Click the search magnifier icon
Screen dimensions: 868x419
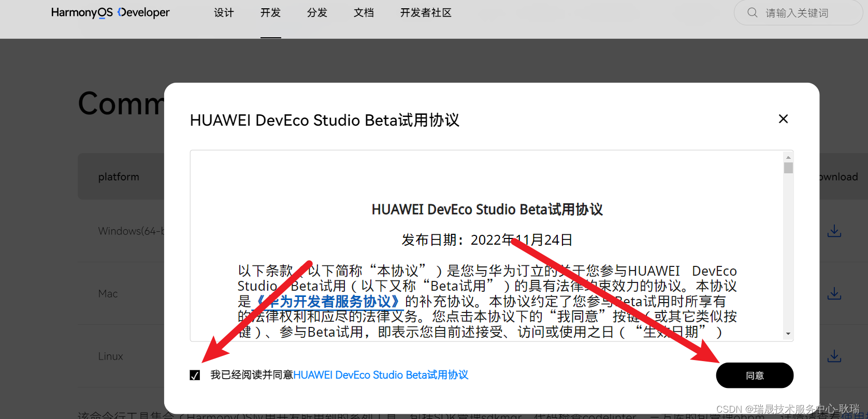[x=753, y=13]
